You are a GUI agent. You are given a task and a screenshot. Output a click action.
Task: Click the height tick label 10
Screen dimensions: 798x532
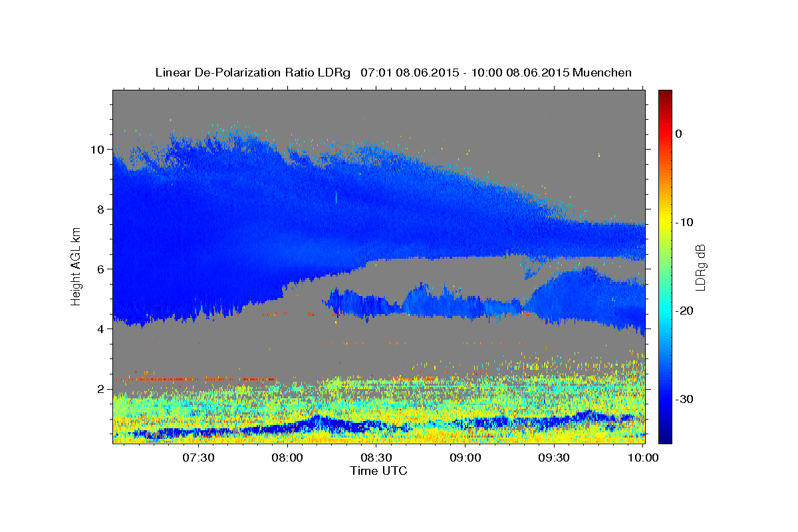point(97,150)
